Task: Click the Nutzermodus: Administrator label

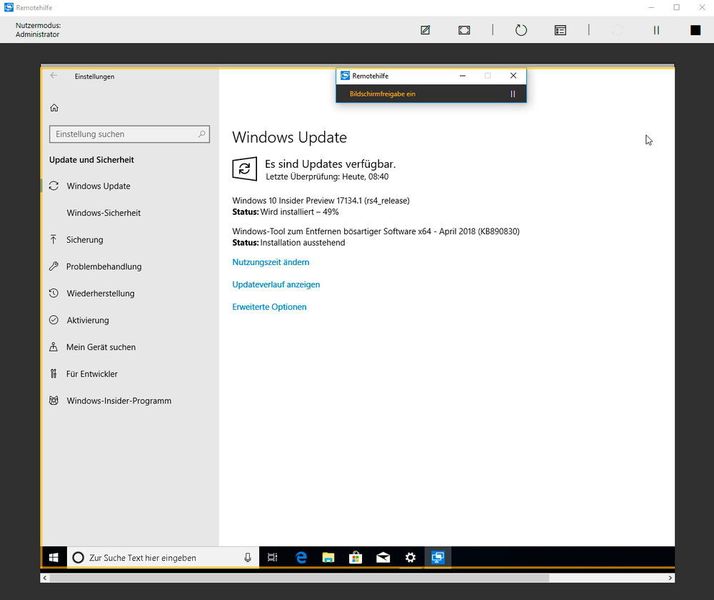Action: coord(38,30)
